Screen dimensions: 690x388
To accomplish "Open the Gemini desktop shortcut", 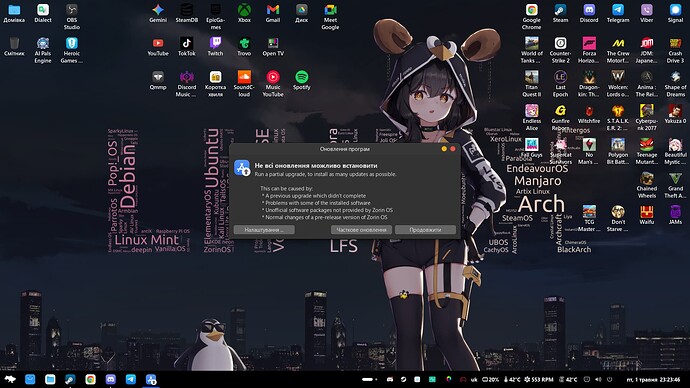I will coord(158,13).
